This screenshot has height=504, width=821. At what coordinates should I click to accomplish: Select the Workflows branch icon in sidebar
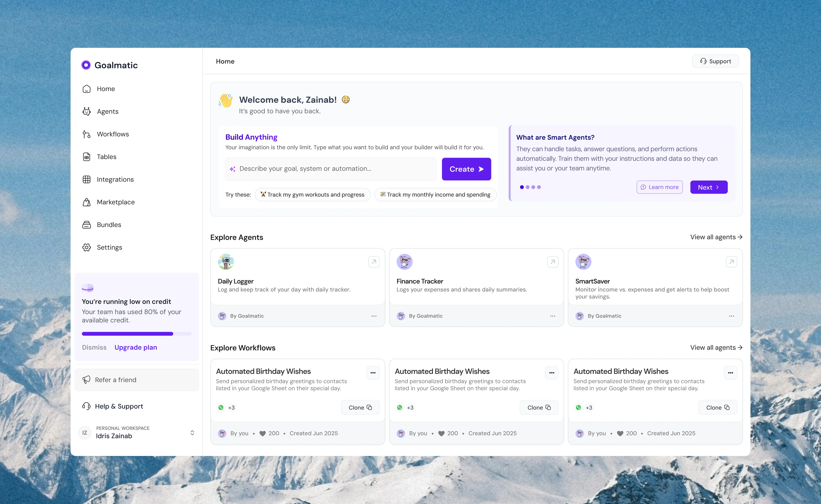pos(86,134)
